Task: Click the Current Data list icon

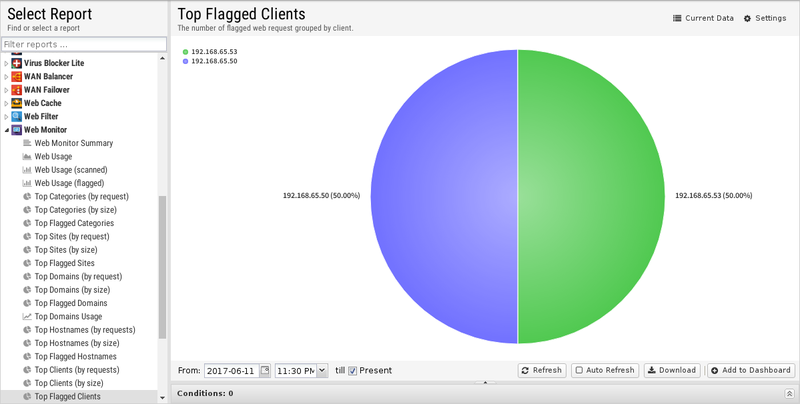Action: click(677, 18)
